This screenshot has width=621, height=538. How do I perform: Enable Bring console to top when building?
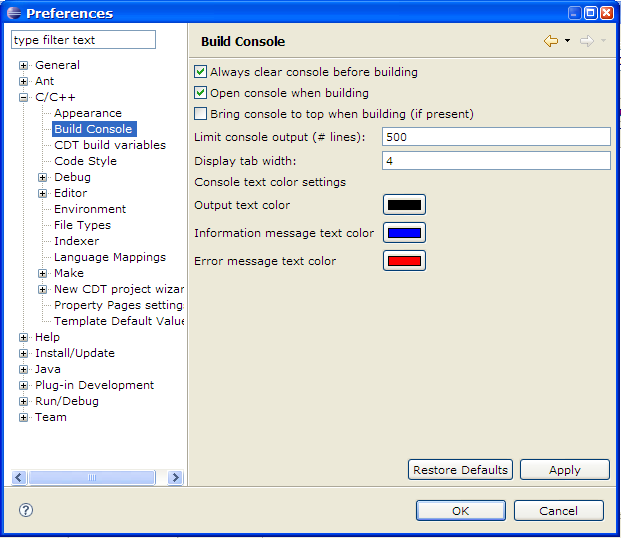pyautogui.click(x=201, y=114)
